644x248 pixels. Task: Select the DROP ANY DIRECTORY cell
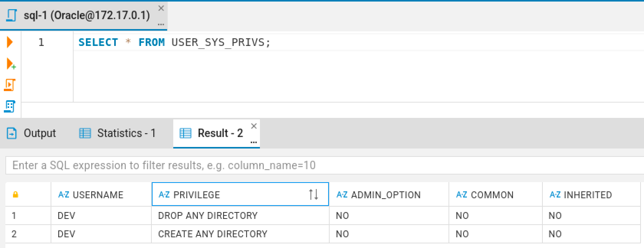pos(208,215)
